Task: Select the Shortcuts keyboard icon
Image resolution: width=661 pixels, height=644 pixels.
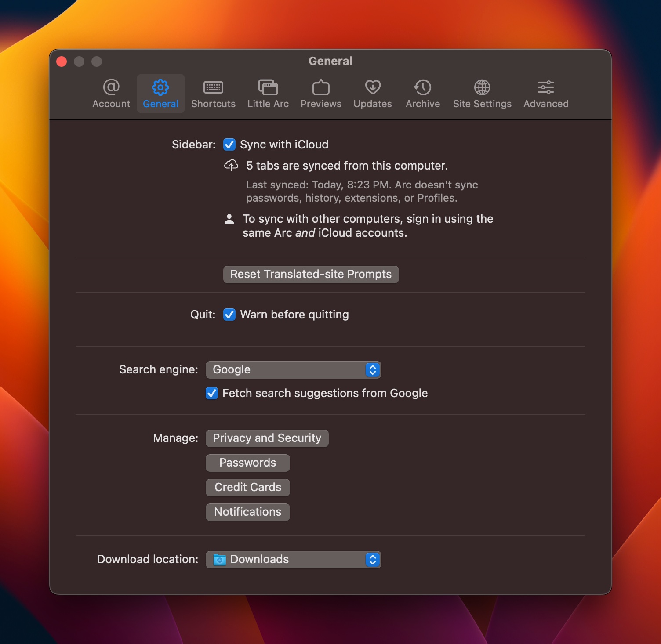Action: (213, 87)
